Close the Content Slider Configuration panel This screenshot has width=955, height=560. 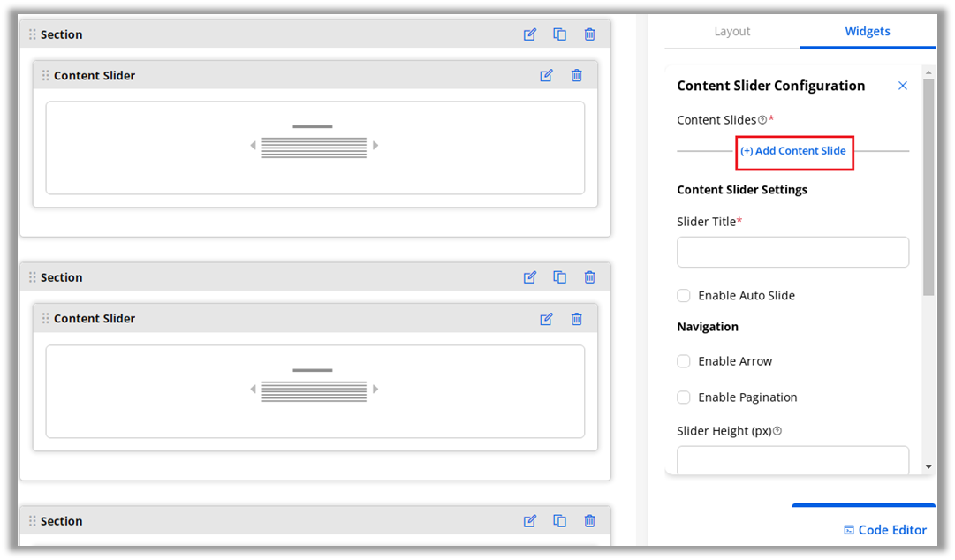click(903, 86)
